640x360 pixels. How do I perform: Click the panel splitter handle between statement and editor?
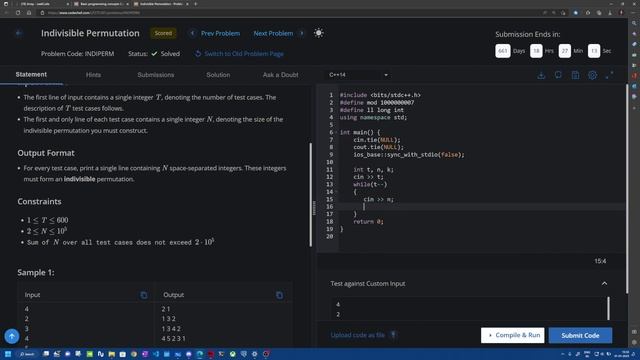click(314, 208)
